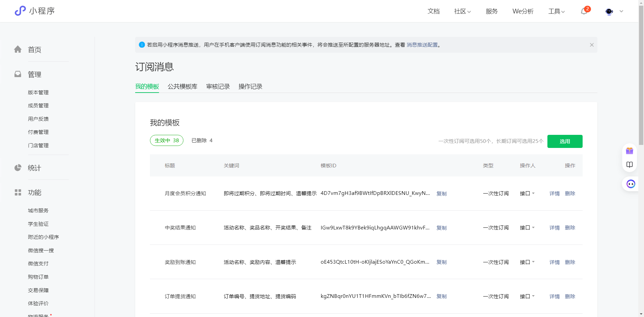Copy the 中奖结果通知 template ID
The image size is (644, 317).
441,228
